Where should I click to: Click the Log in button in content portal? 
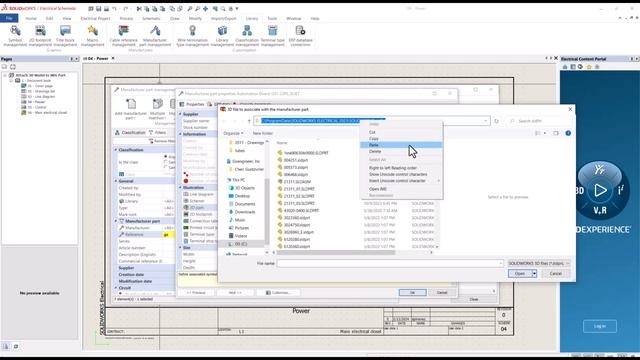coord(600,326)
